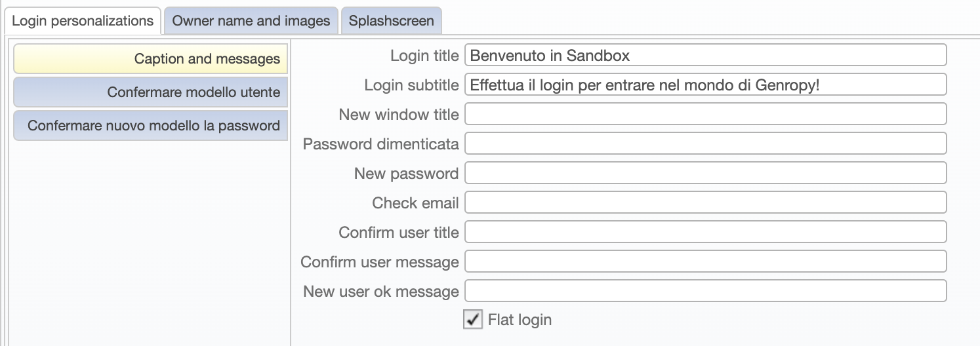Select the New password text field

706,173
